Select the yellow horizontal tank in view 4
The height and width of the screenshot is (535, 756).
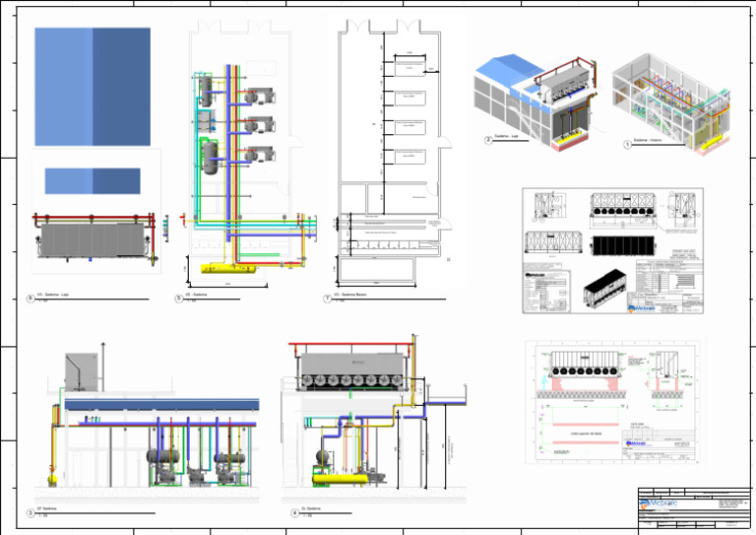(x=341, y=479)
